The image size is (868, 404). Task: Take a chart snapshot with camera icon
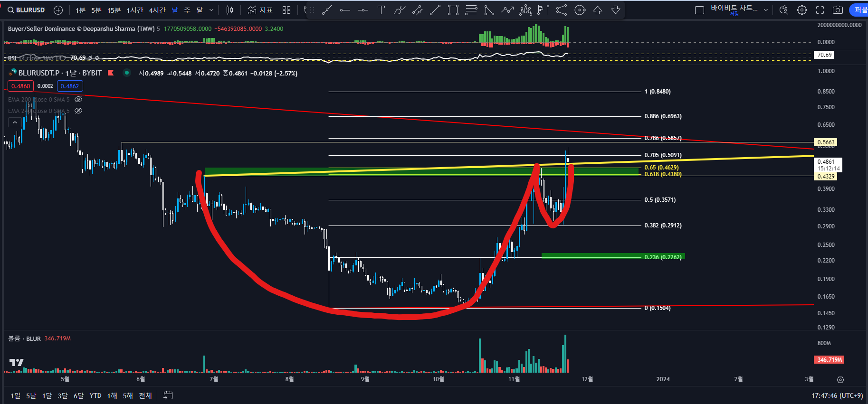click(x=838, y=10)
